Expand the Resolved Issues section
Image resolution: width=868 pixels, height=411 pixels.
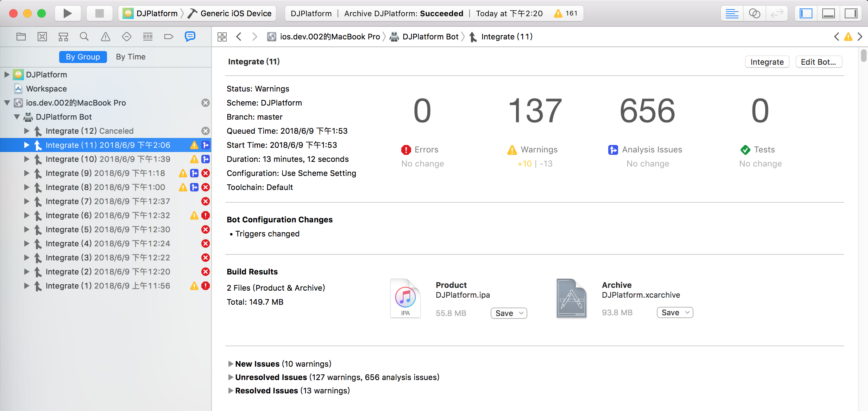coord(231,390)
